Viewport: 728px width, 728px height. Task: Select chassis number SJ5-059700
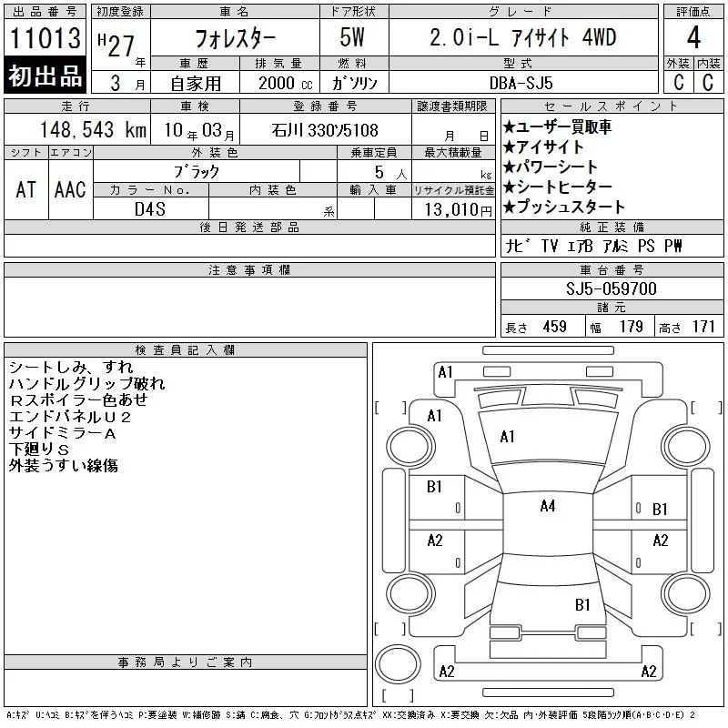pyautogui.click(x=611, y=288)
